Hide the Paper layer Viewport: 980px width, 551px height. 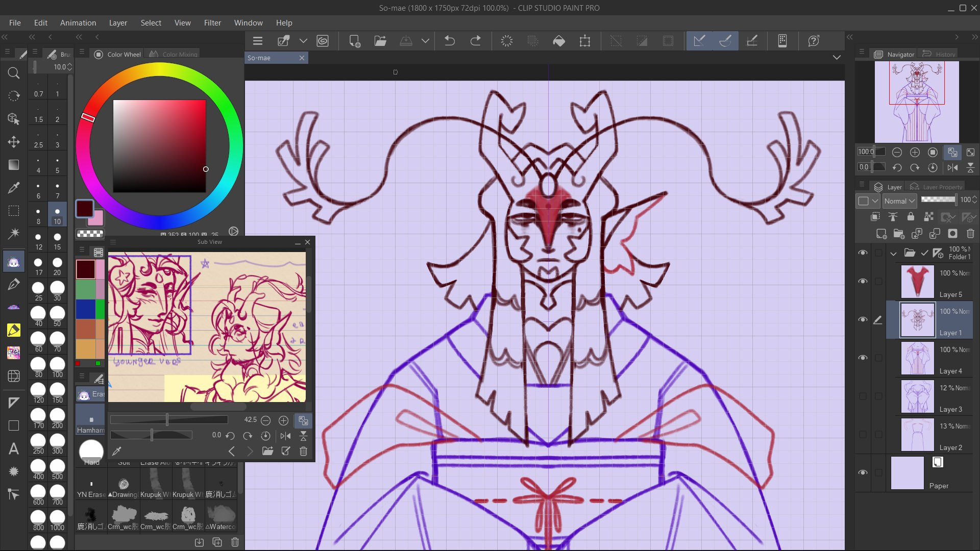pyautogui.click(x=863, y=472)
